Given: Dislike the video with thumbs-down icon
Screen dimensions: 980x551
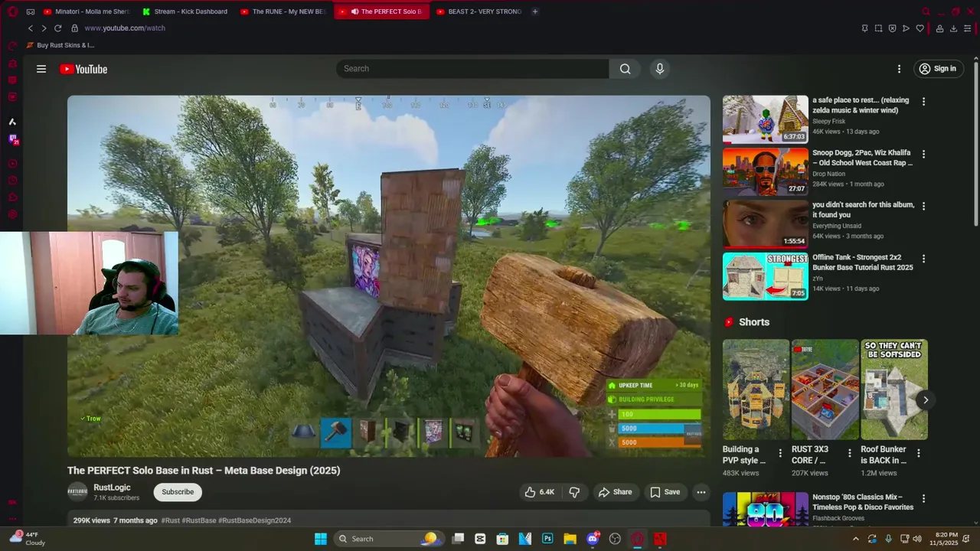Looking at the screenshot, I should coord(574,492).
